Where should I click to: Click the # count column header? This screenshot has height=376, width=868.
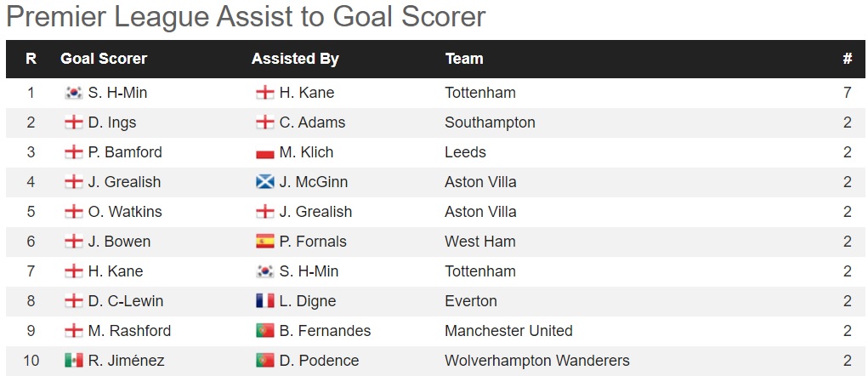coord(848,59)
